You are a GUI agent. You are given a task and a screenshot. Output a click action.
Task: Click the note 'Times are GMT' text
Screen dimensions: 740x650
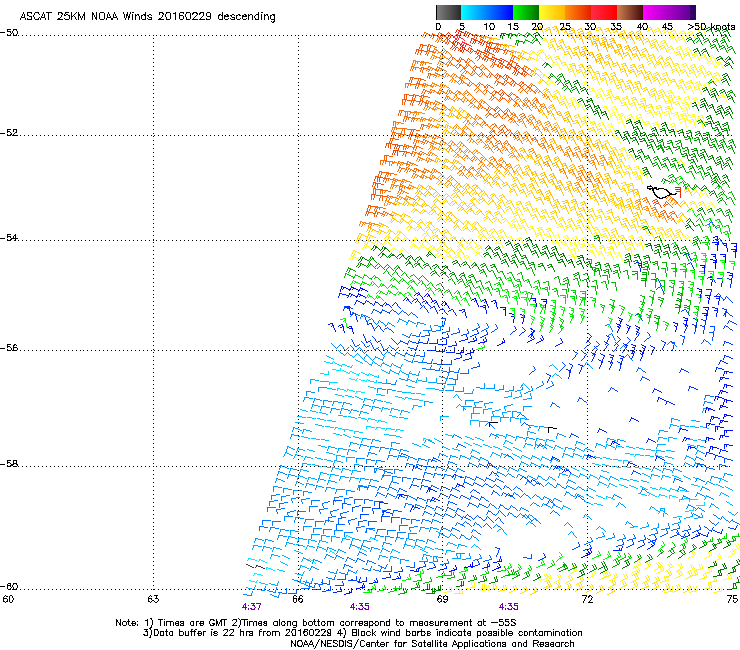193,623
